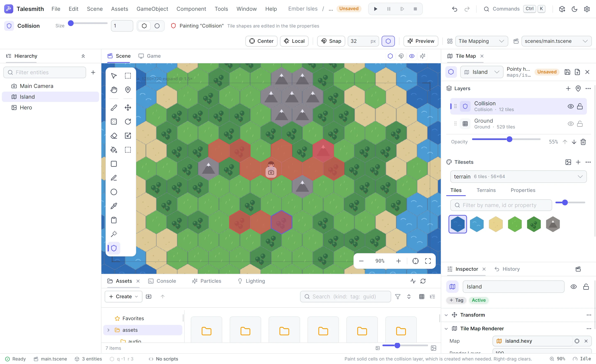Viewport: 596px width, 364px height.
Task: Choose the hand pan tool
Action: [114, 90]
